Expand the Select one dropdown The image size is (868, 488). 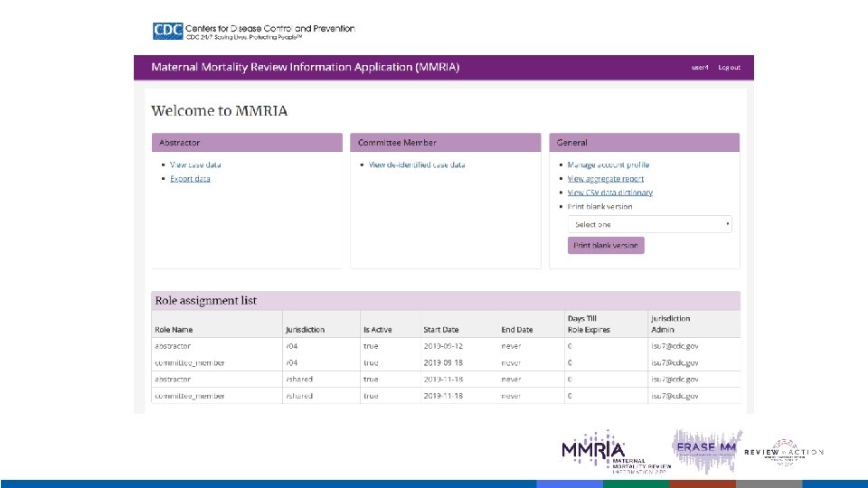(650, 224)
